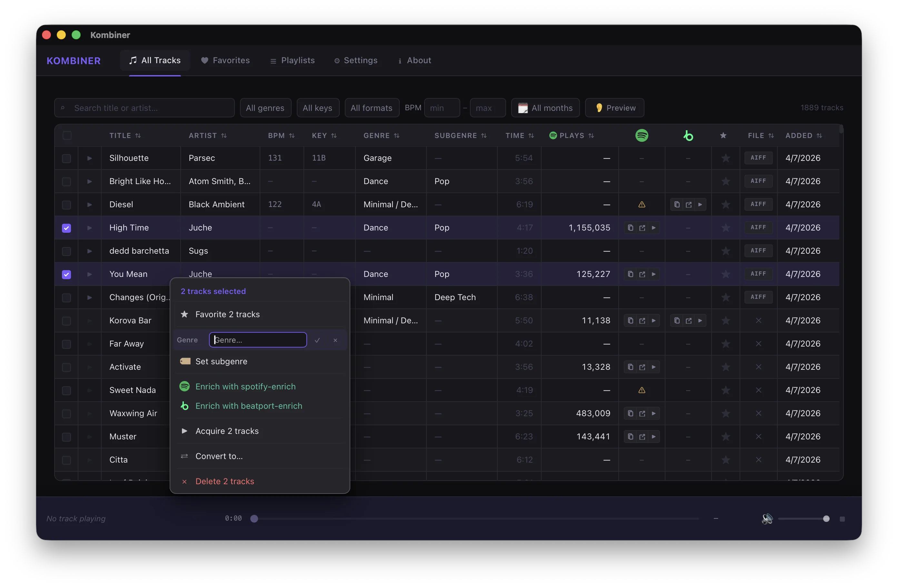This screenshot has width=898, height=588.
Task: Copy Spotify link for Activate
Action: 630,367
